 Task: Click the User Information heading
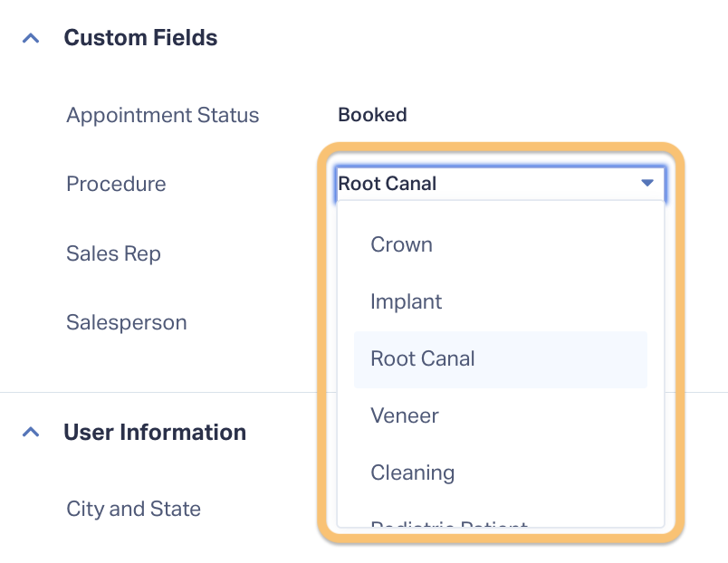point(155,432)
